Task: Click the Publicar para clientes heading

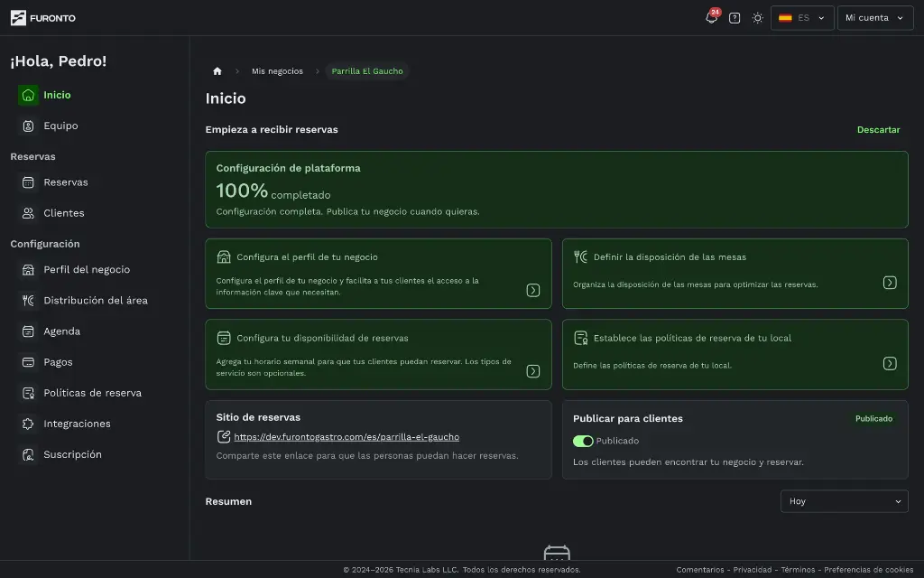Action: pos(628,419)
